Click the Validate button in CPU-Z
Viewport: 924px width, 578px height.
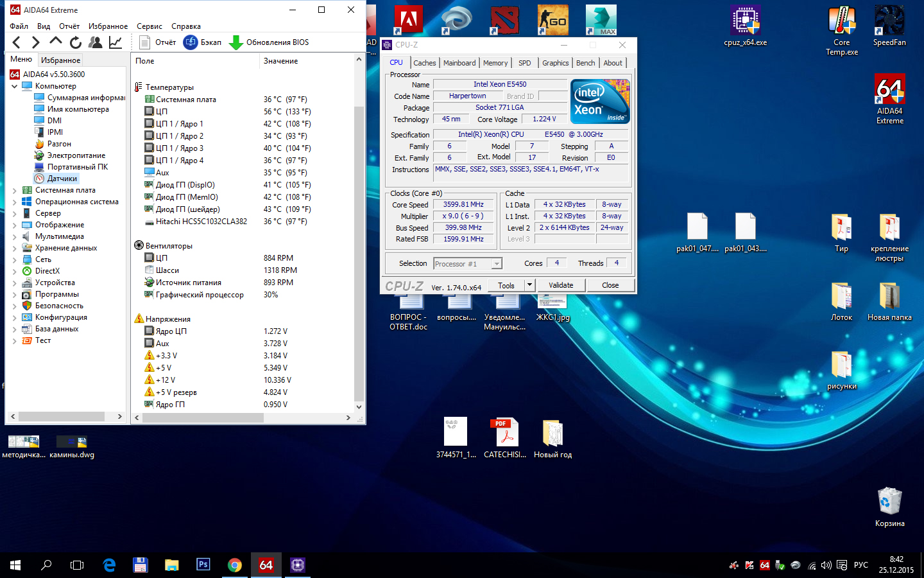point(561,285)
